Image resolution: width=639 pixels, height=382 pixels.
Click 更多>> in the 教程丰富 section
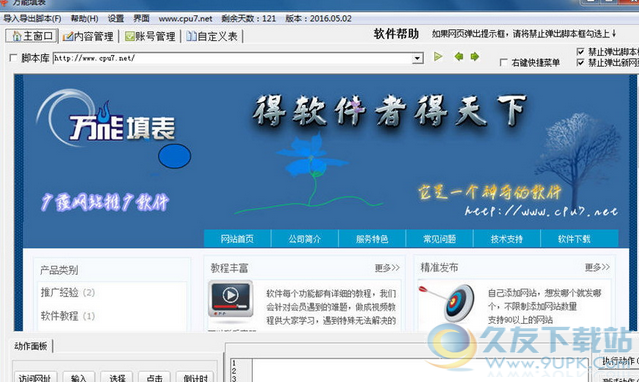pos(387,268)
